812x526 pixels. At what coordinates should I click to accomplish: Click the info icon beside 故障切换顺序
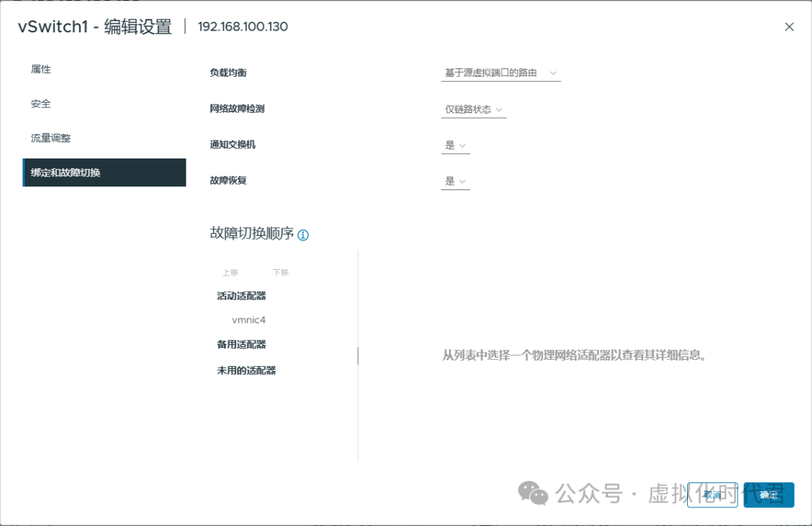pyautogui.click(x=302, y=235)
